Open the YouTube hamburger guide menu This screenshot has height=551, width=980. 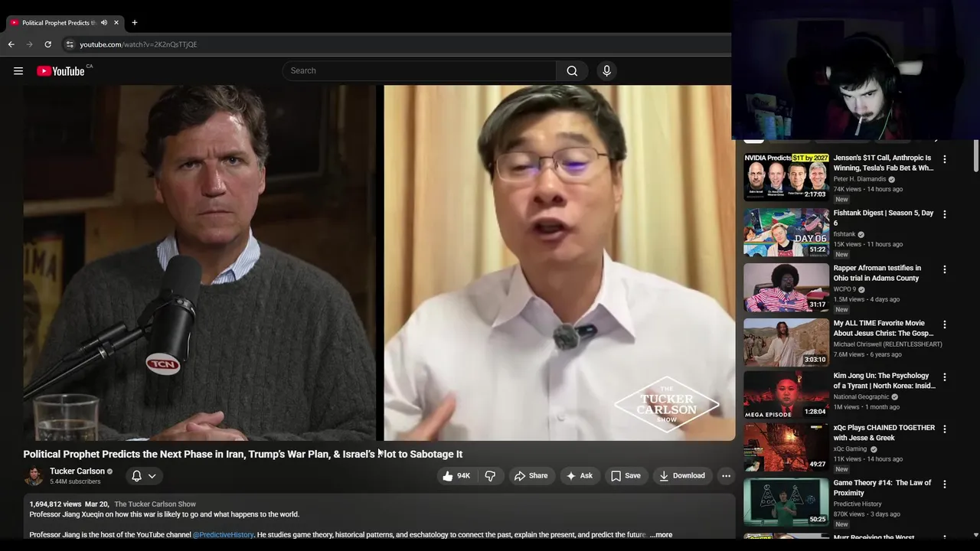18,71
